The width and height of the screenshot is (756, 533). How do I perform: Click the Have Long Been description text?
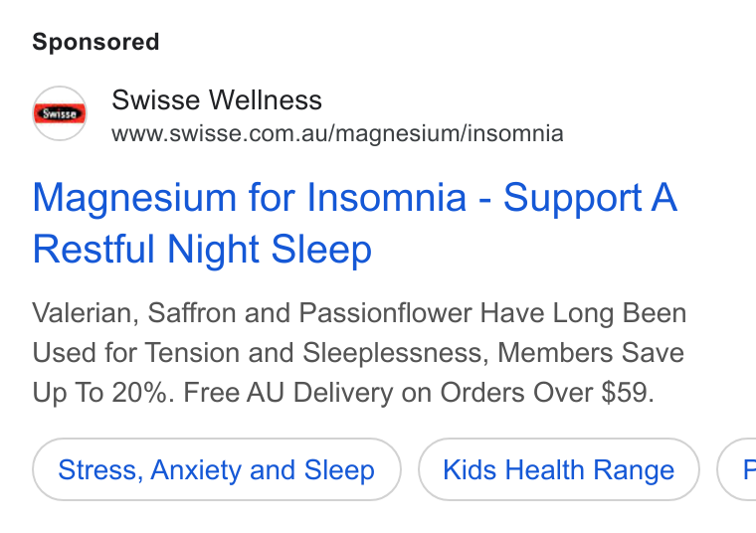[583, 313]
